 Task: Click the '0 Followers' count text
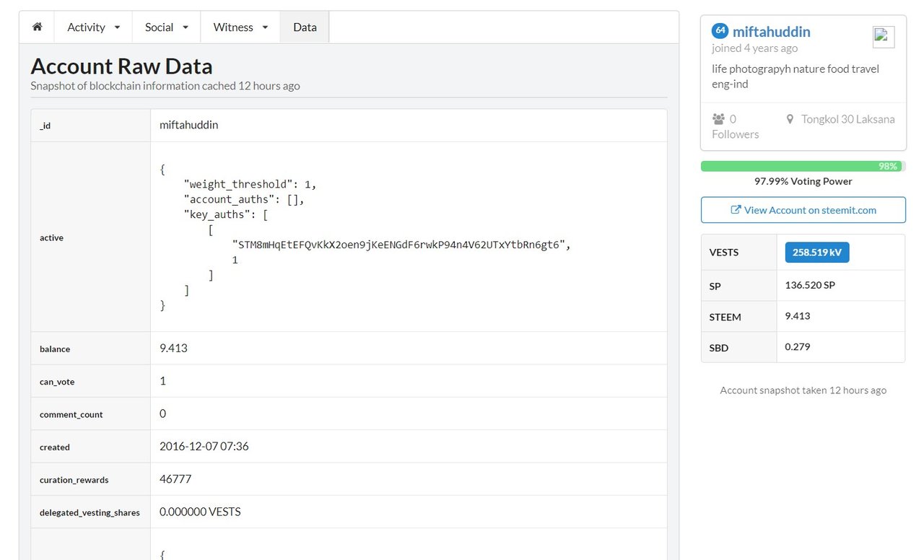(735, 126)
